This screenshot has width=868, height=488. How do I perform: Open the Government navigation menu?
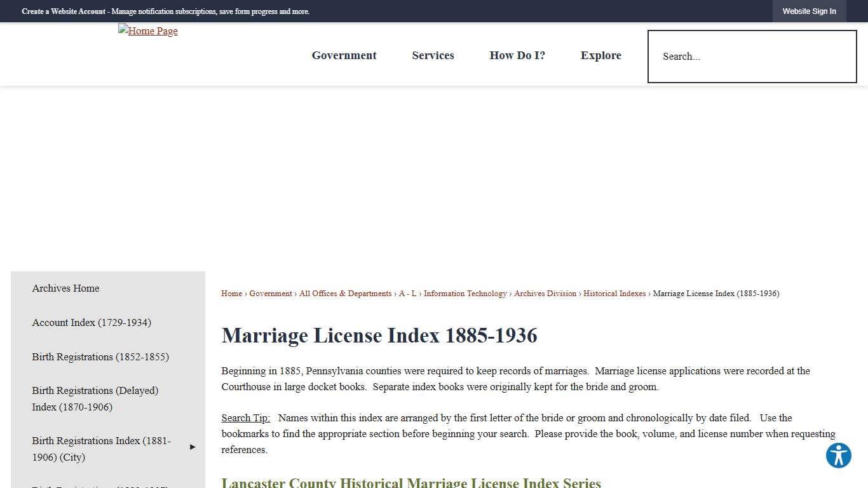click(x=344, y=55)
